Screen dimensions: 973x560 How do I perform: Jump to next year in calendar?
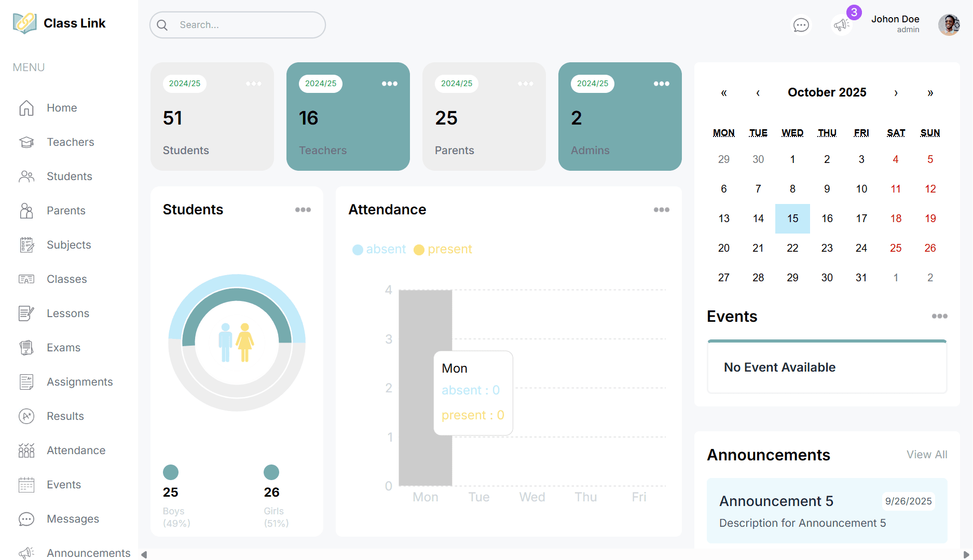[x=930, y=93]
